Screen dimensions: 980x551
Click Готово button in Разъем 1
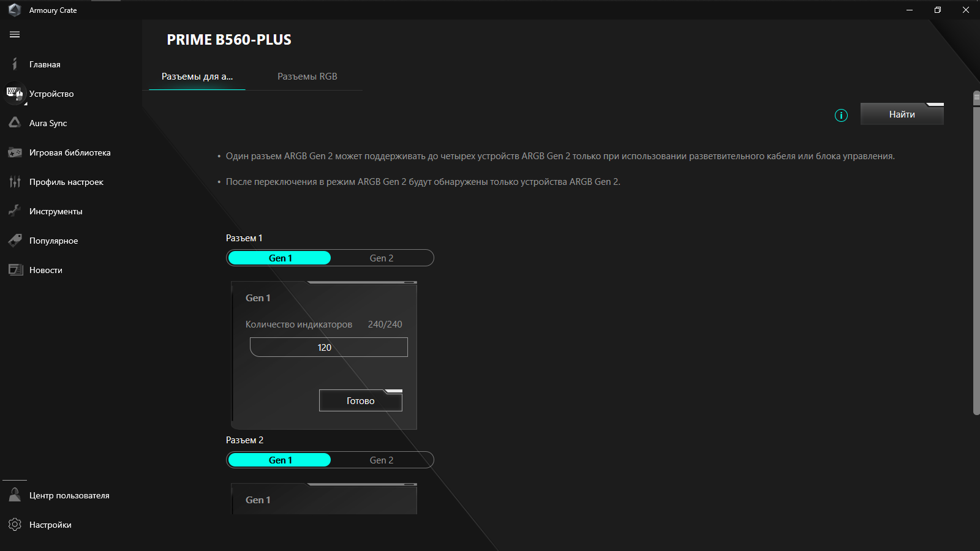[361, 400]
